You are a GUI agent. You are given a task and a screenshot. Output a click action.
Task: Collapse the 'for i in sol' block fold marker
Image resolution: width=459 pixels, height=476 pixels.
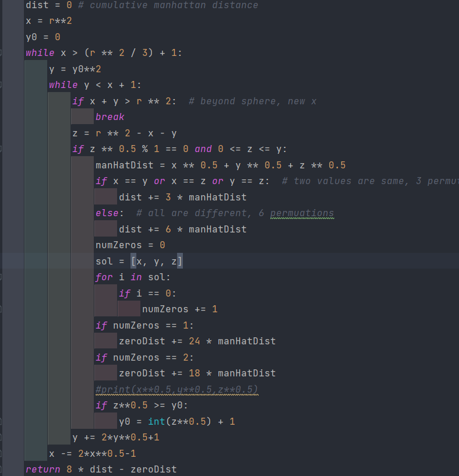pos(2,277)
